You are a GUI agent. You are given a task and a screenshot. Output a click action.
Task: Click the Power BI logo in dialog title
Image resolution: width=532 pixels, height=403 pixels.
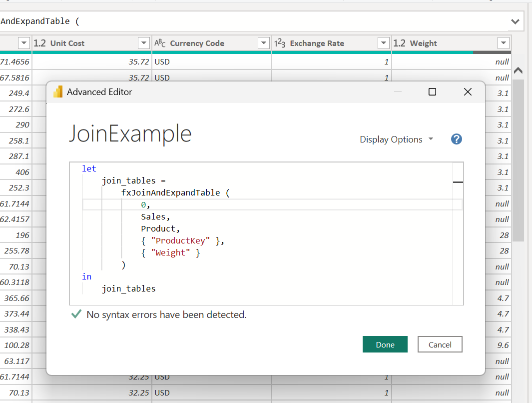(58, 92)
